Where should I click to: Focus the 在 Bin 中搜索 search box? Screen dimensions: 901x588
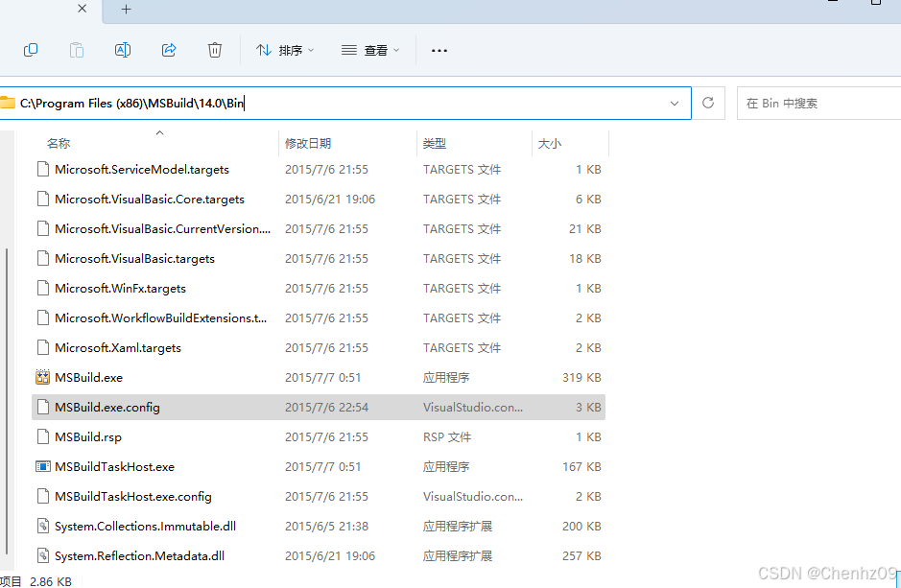[x=818, y=104]
